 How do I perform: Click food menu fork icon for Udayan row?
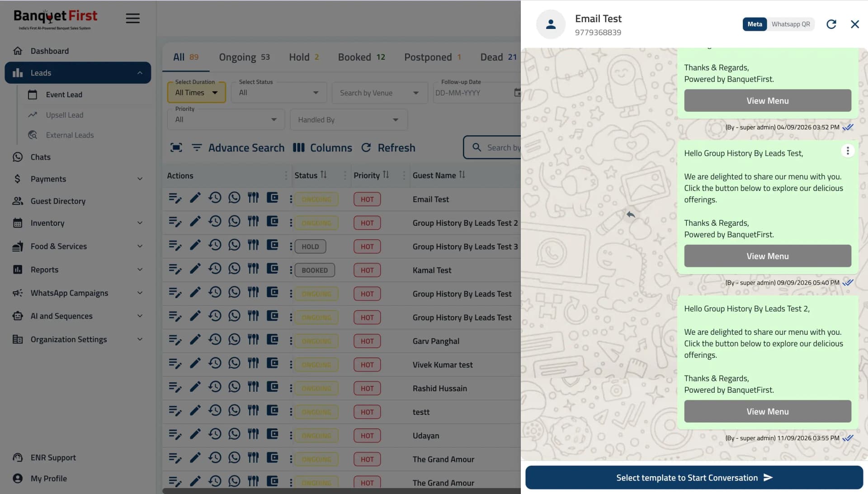click(x=253, y=434)
